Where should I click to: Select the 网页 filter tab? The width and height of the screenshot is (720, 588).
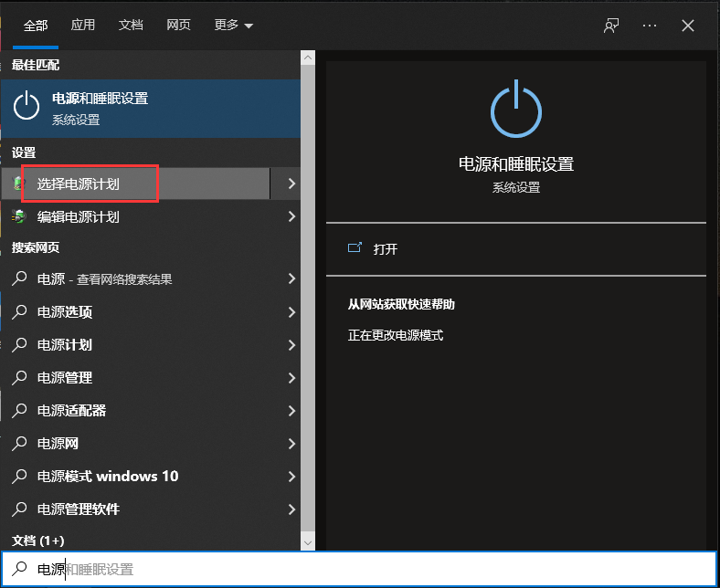(x=179, y=26)
